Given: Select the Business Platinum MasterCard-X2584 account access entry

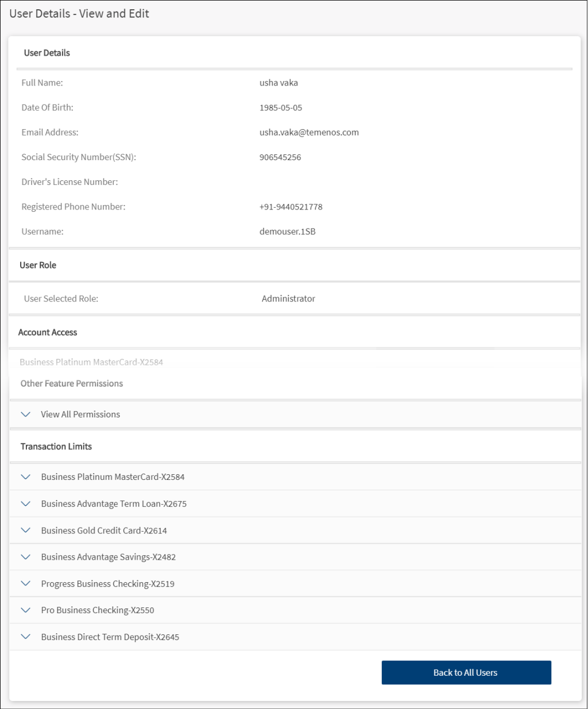Looking at the screenshot, I should click(x=91, y=362).
